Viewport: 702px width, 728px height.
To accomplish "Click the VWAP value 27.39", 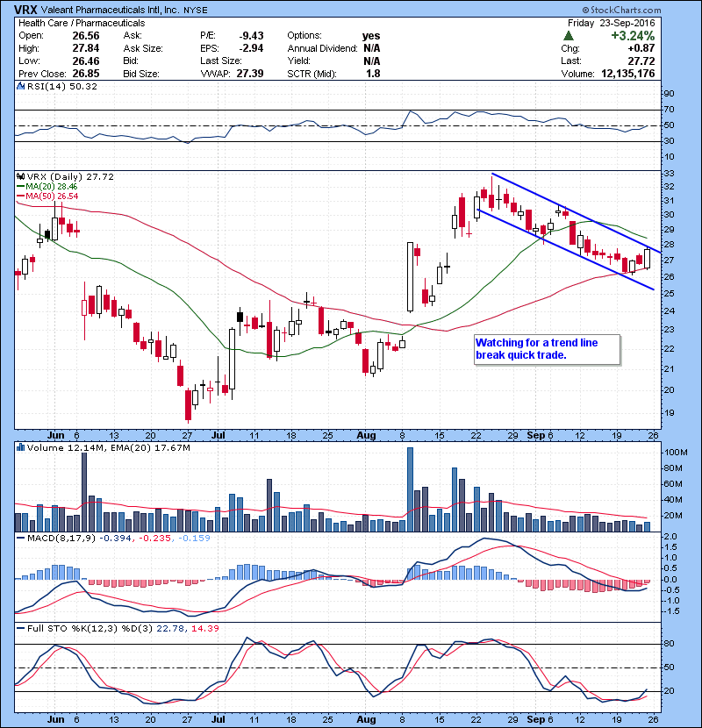I will click(x=250, y=74).
